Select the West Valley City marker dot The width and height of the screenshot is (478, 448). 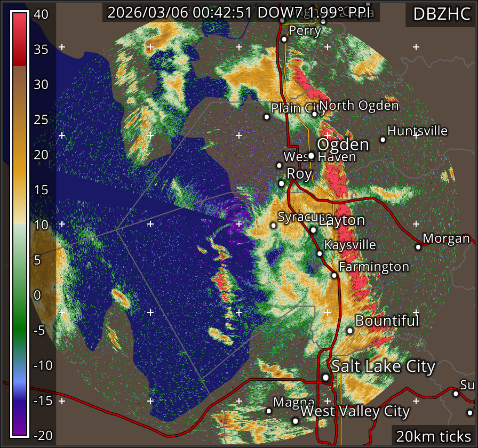click(x=296, y=421)
